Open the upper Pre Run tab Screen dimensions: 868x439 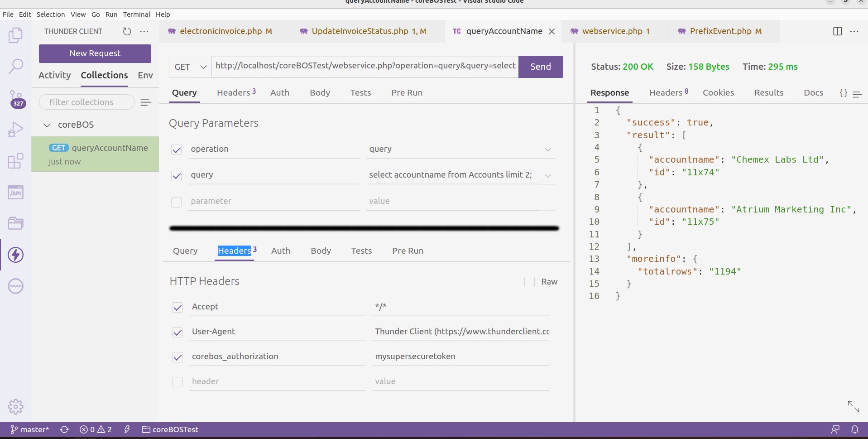tap(407, 92)
